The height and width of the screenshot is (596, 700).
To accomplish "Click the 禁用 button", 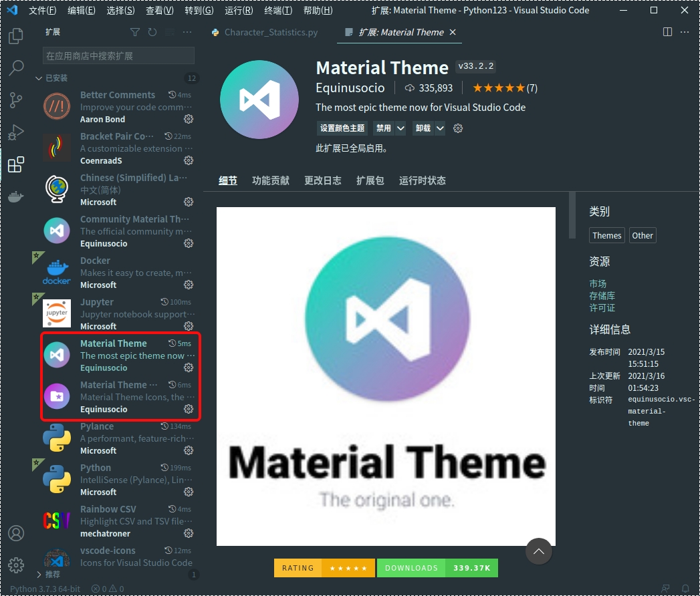I will coord(384,128).
